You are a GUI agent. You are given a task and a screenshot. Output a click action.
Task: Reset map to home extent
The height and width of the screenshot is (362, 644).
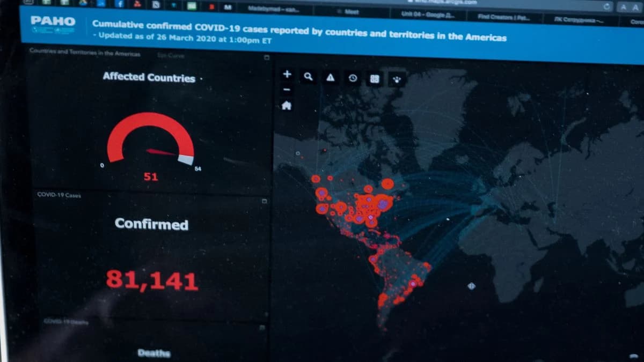[287, 106]
